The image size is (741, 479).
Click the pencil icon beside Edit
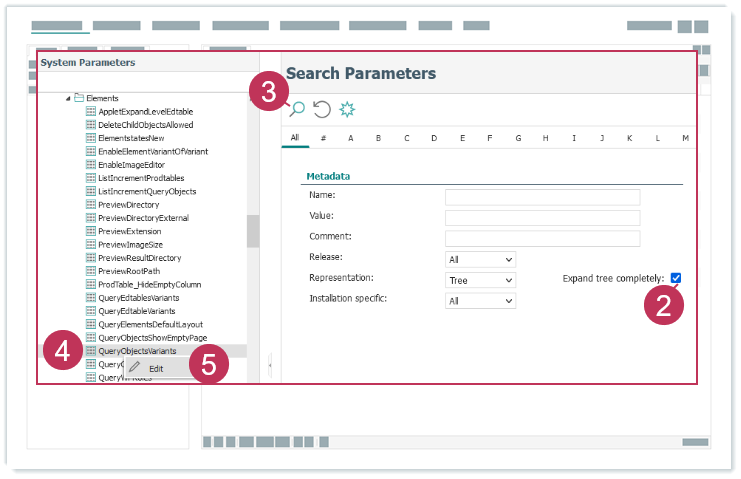pyautogui.click(x=134, y=368)
